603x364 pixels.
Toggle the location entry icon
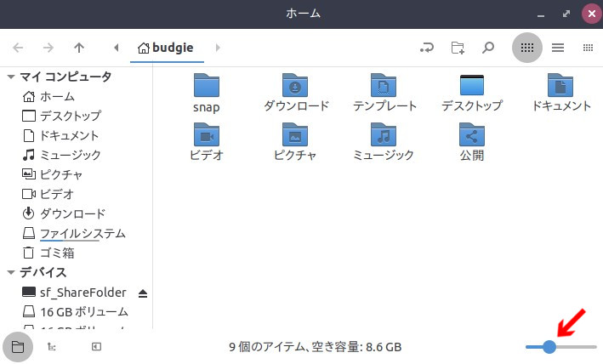click(x=427, y=48)
